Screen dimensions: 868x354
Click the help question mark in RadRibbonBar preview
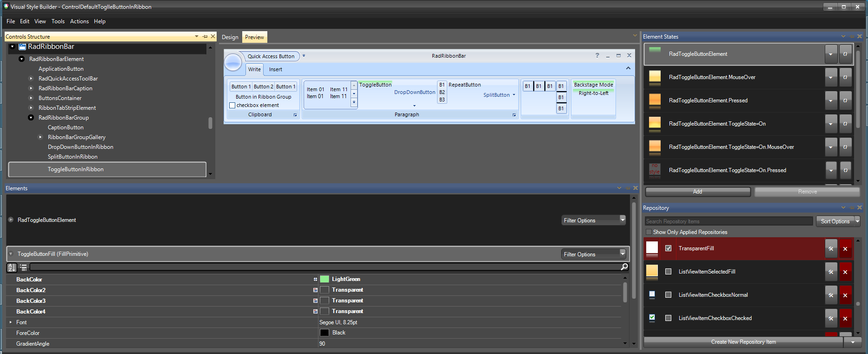pyautogui.click(x=597, y=55)
